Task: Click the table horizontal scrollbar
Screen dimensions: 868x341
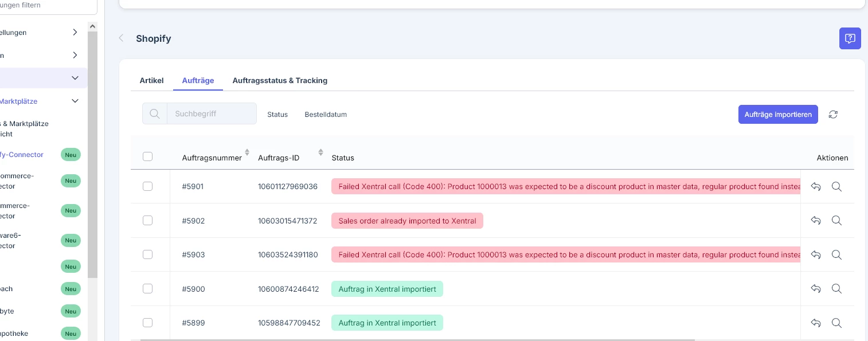Action: [417, 340]
